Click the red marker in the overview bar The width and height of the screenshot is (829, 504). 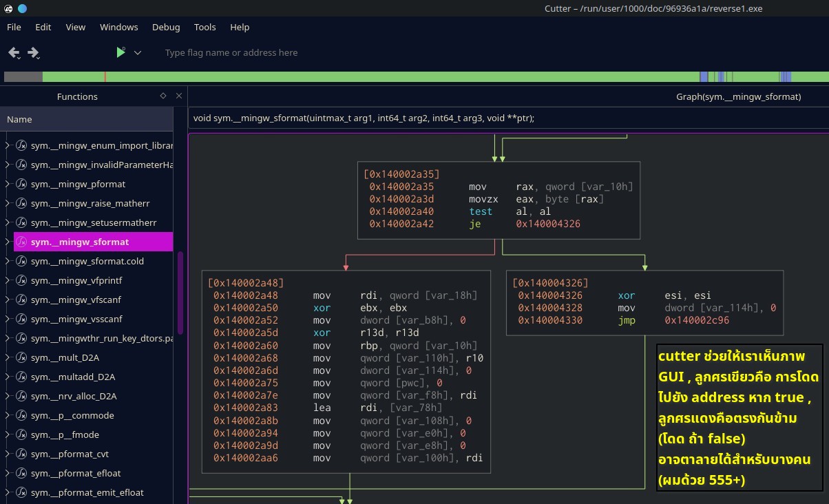pyautogui.click(x=105, y=77)
